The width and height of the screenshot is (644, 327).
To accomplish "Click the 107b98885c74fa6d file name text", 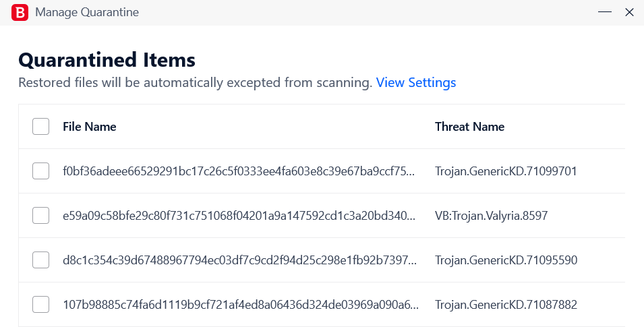I will 241,304.
